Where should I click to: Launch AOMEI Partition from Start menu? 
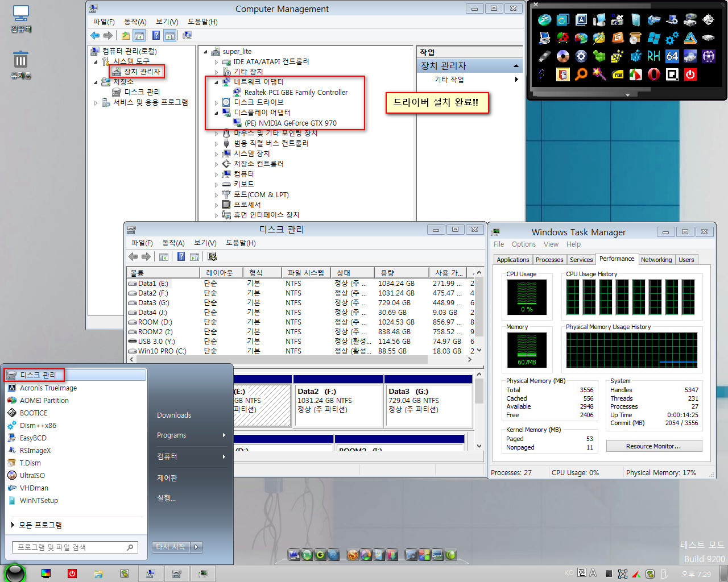[x=44, y=401]
